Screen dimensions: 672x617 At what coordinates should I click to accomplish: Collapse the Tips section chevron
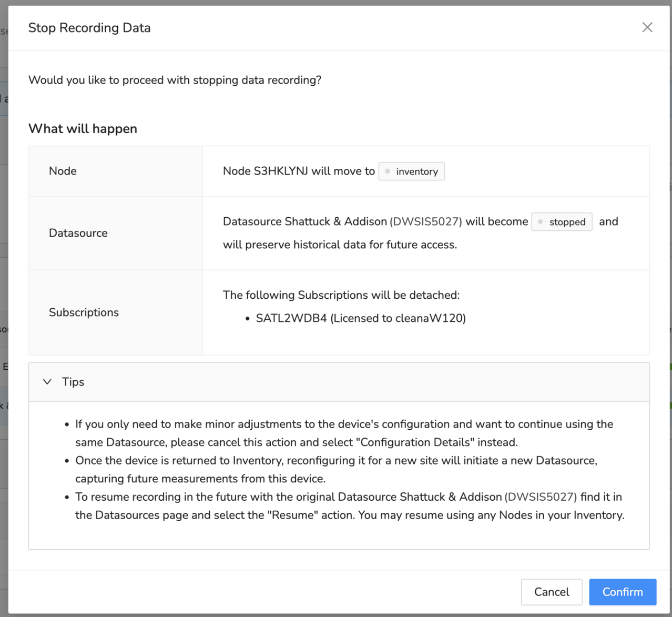(x=47, y=382)
